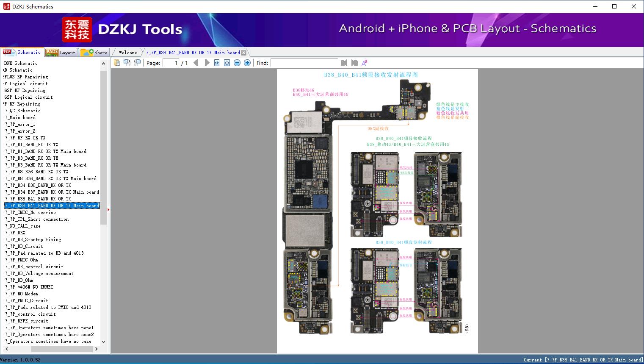Screen dimensions: 644x364
Task: Open the Welcome document tab
Action: point(128,53)
